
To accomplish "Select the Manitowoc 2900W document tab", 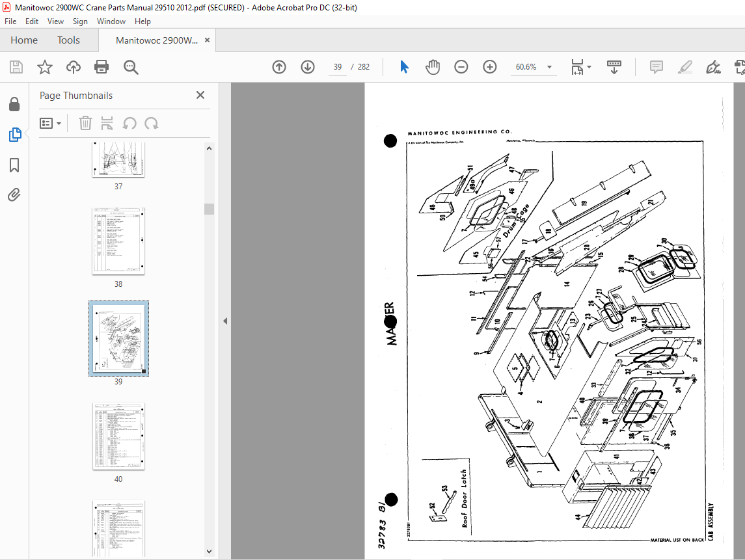I will [x=157, y=40].
